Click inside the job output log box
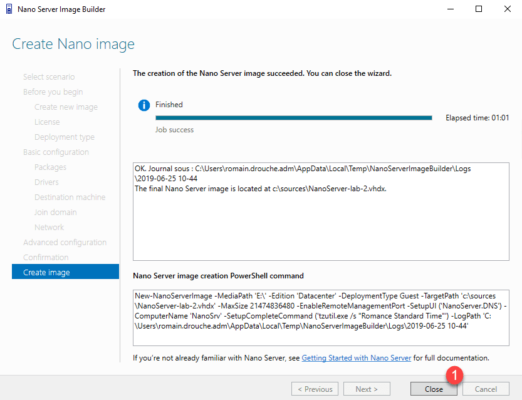The image size is (522, 400). (x=321, y=212)
